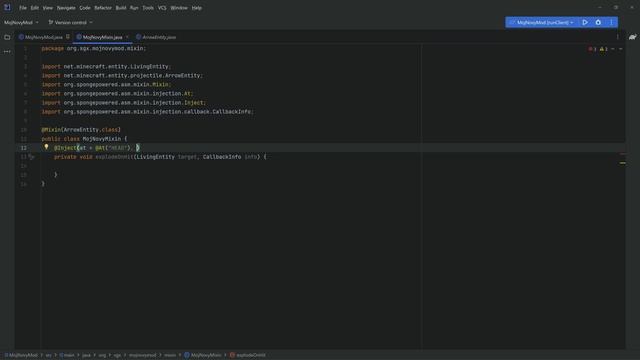Go to previous highlighted problem arrow

point(613,49)
